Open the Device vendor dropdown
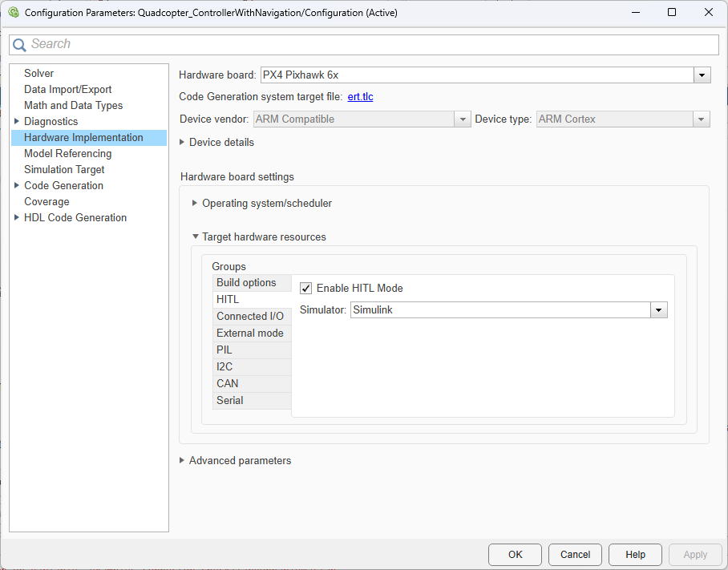Screen dimensions: 728x570 point(463,119)
